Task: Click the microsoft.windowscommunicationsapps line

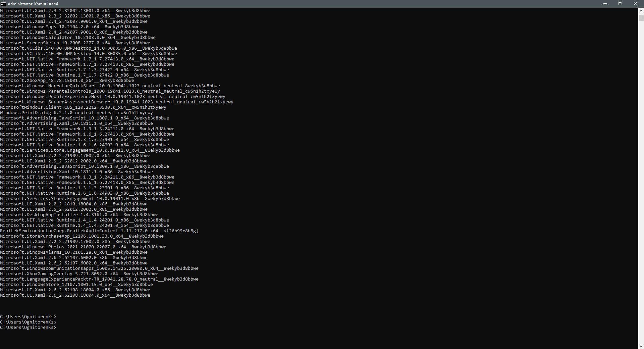Action: (99, 268)
